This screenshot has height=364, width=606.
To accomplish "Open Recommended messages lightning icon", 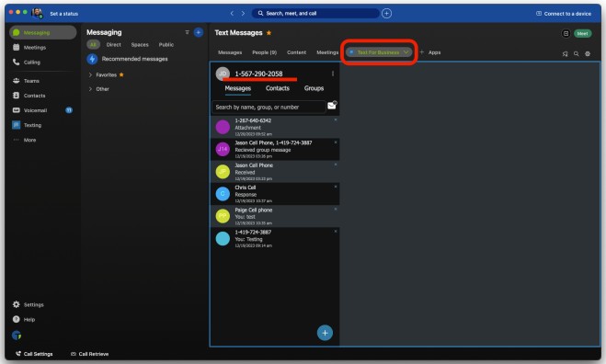I will coord(92,59).
